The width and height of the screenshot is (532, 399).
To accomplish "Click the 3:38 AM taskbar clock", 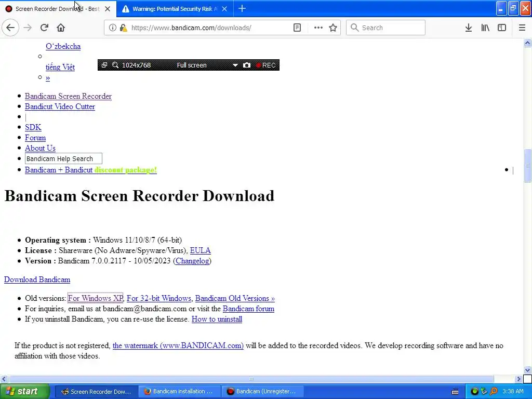I will [513, 392].
